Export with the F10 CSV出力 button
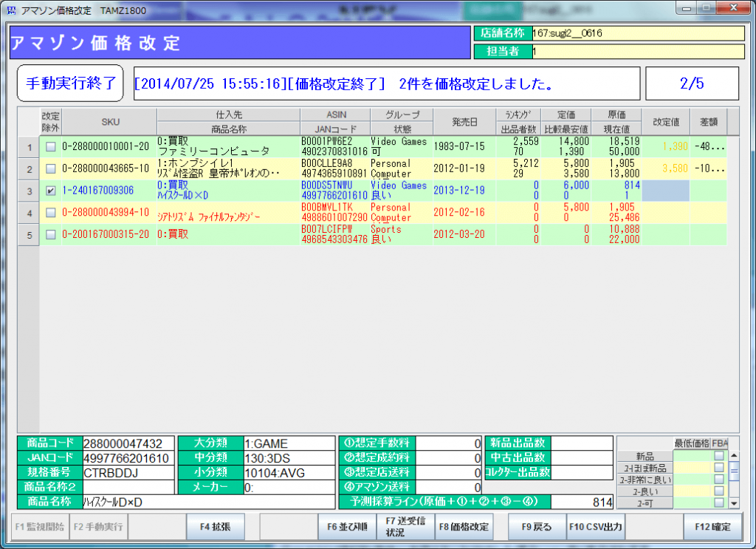The height and width of the screenshot is (549, 756). pos(596,528)
